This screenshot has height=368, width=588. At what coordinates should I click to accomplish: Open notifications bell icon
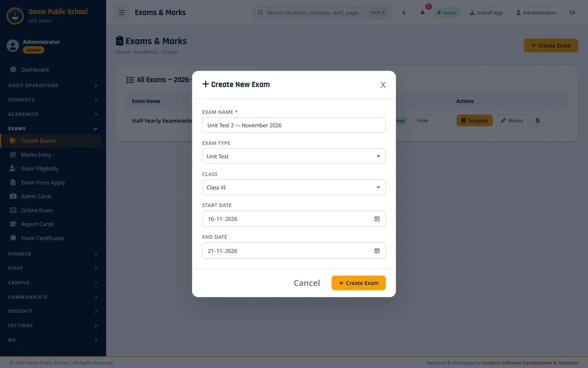(x=423, y=13)
